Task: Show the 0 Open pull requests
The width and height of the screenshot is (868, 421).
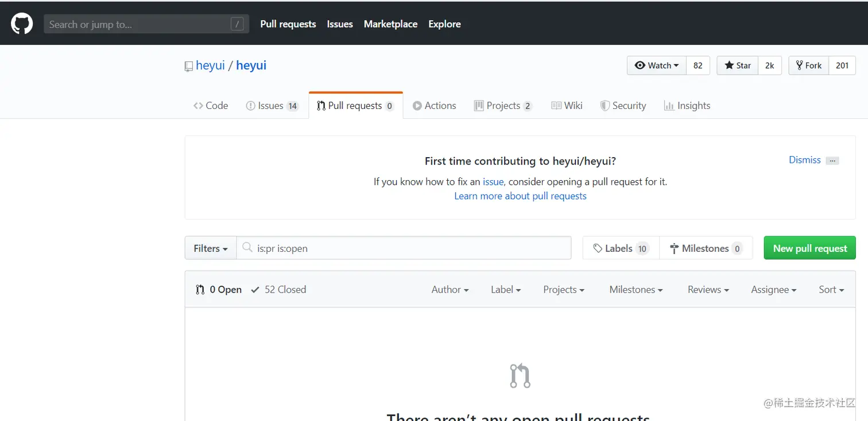Action: (219, 290)
